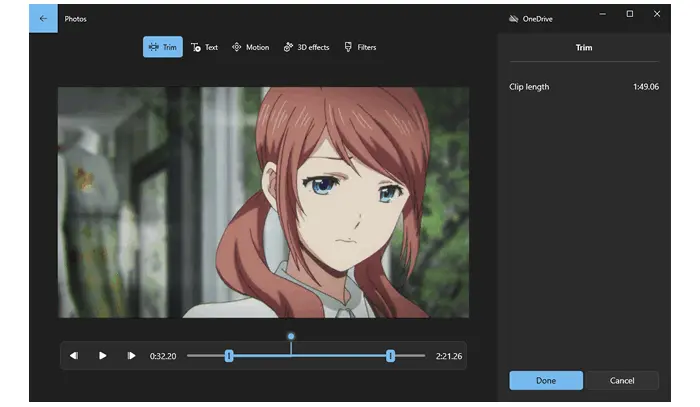Minimize the Photos window
Viewport: 700px width, 407px height.
coord(603,14)
